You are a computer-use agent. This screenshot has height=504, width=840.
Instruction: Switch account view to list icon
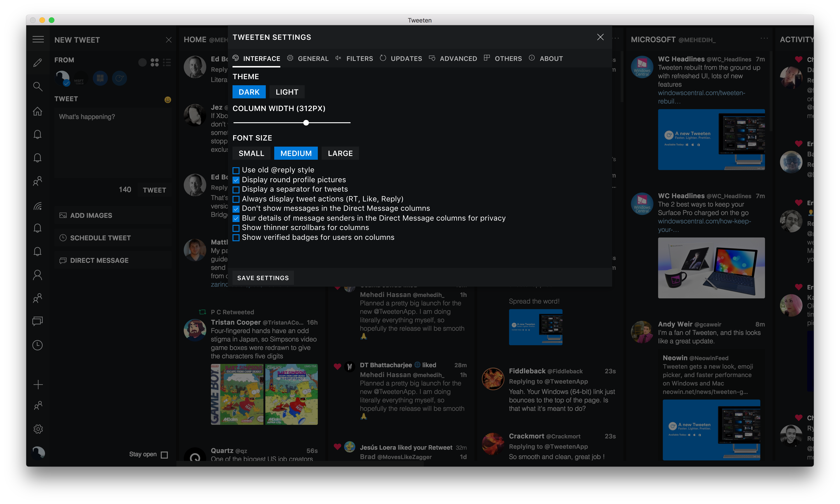tap(167, 63)
